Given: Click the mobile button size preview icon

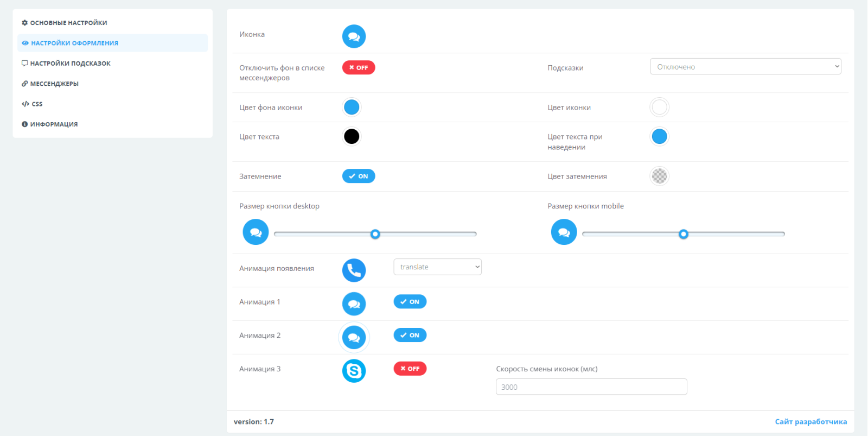Looking at the screenshot, I should [564, 232].
